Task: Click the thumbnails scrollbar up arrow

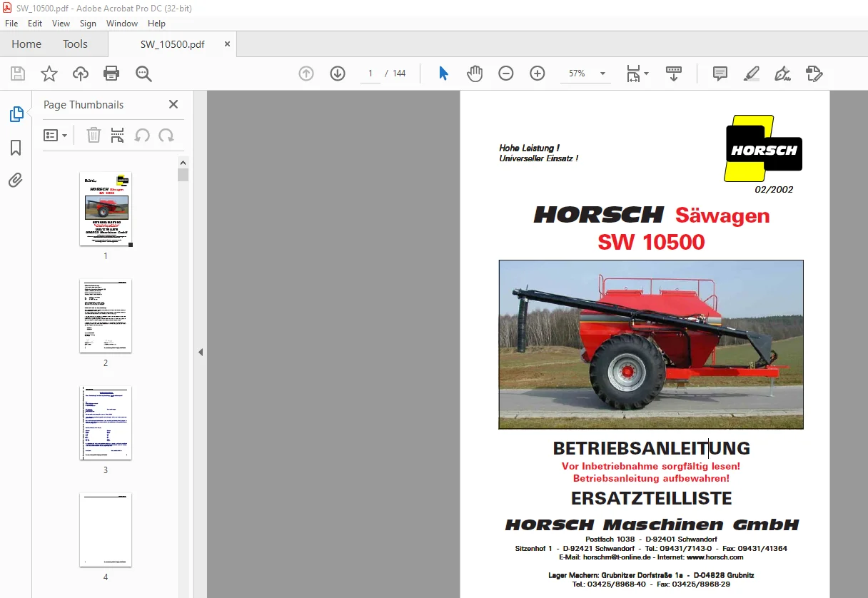Action: 183,162
